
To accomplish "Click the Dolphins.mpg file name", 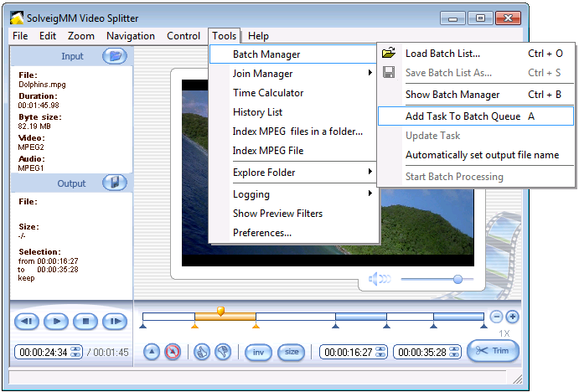I will pos(42,85).
